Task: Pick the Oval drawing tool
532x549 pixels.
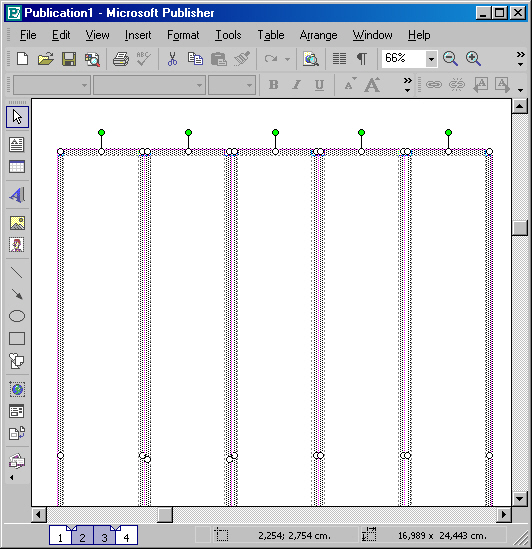Action: pos(16,316)
